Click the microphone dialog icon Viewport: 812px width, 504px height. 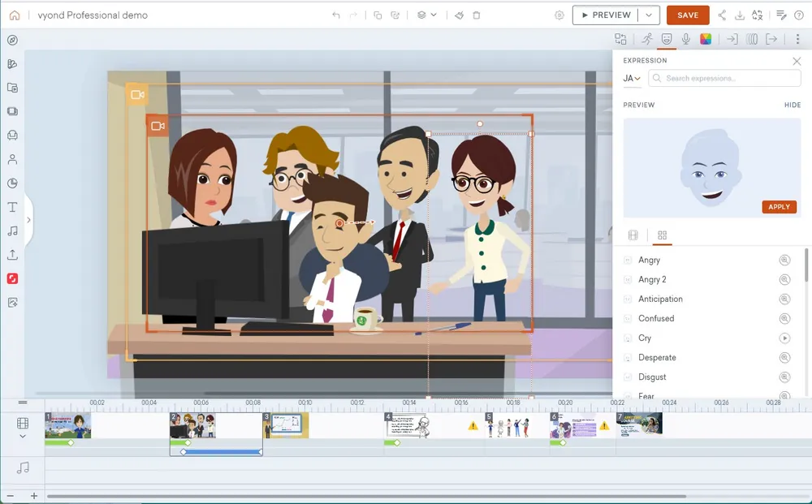pos(686,39)
